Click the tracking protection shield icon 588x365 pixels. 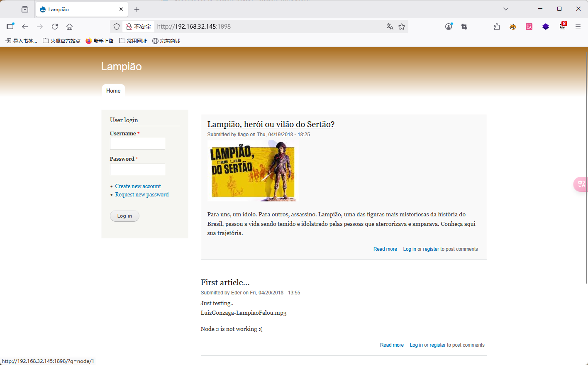click(x=117, y=27)
